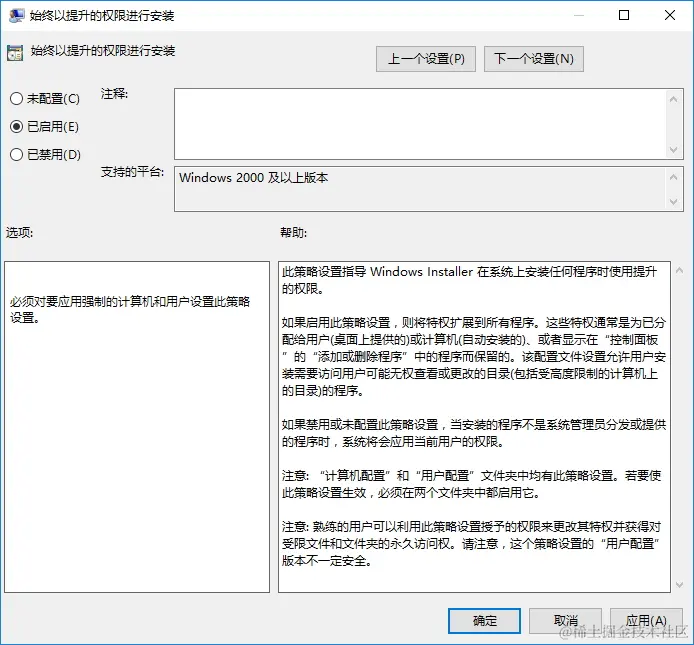
Task: Maximize the policy dialog window
Action: coord(624,15)
